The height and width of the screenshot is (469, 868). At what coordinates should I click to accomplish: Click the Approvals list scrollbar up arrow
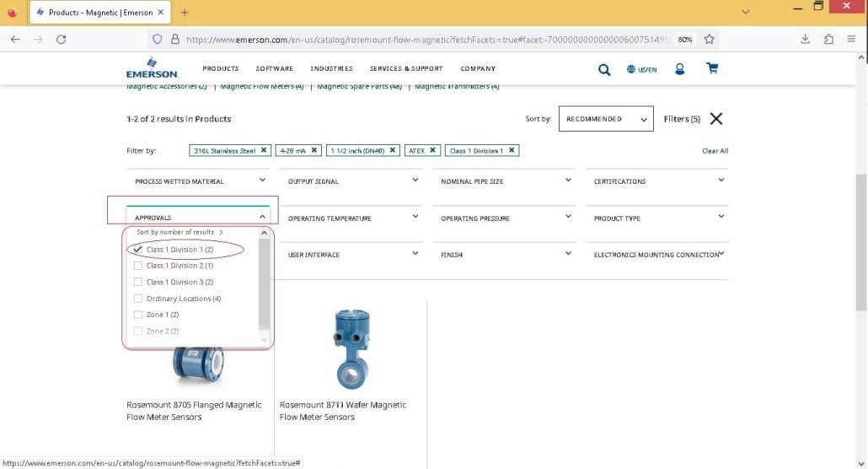pyautogui.click(x=264, y=233)
